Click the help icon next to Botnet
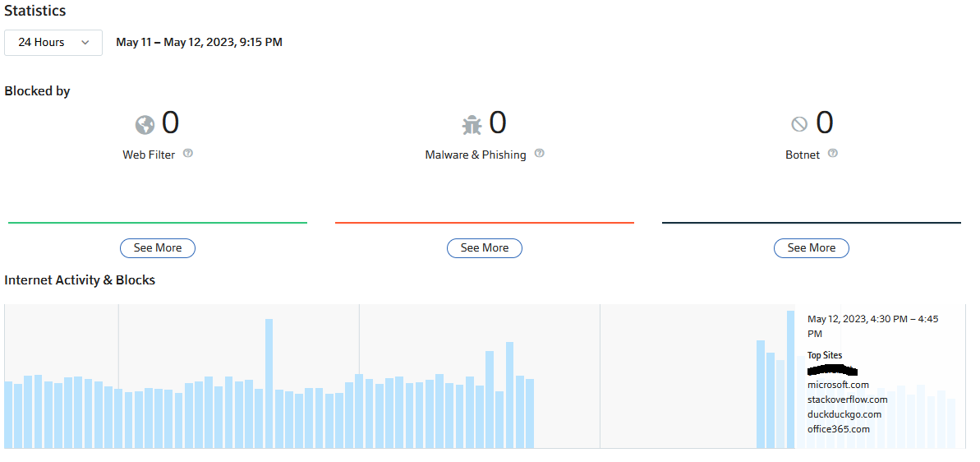 pyautogui.click(x=833, y=153)
